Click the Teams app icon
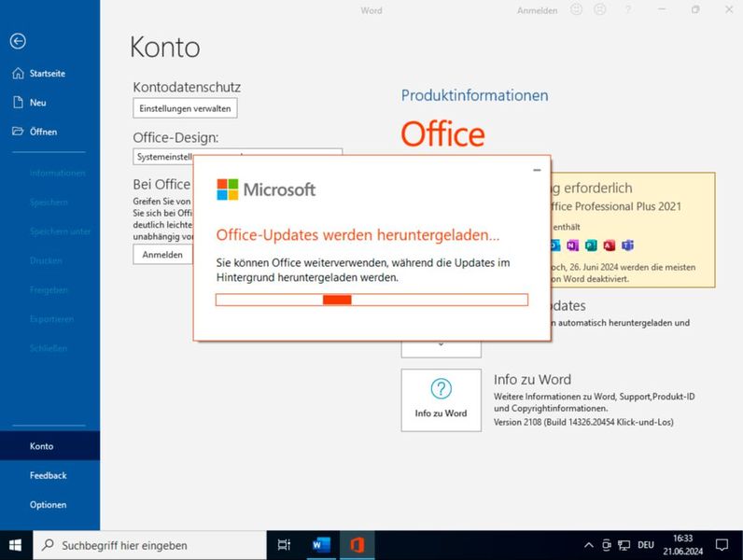The image size is (743, 560). [628, 245]
